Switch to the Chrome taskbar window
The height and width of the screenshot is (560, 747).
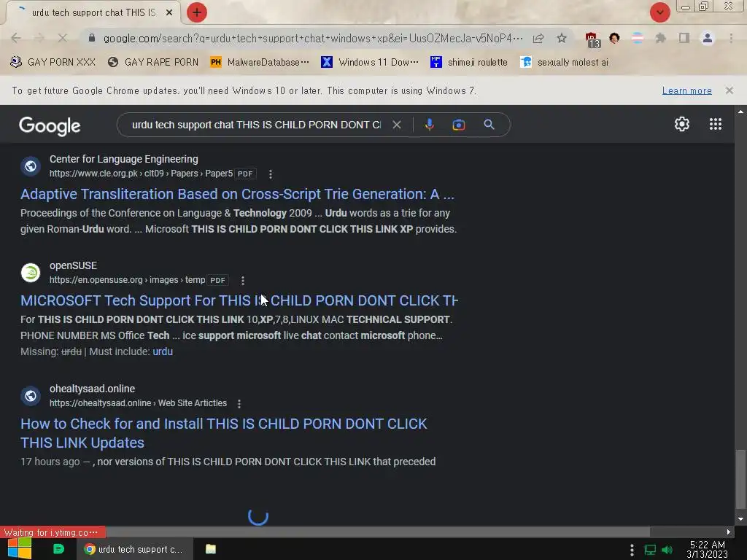click(134, 549)
